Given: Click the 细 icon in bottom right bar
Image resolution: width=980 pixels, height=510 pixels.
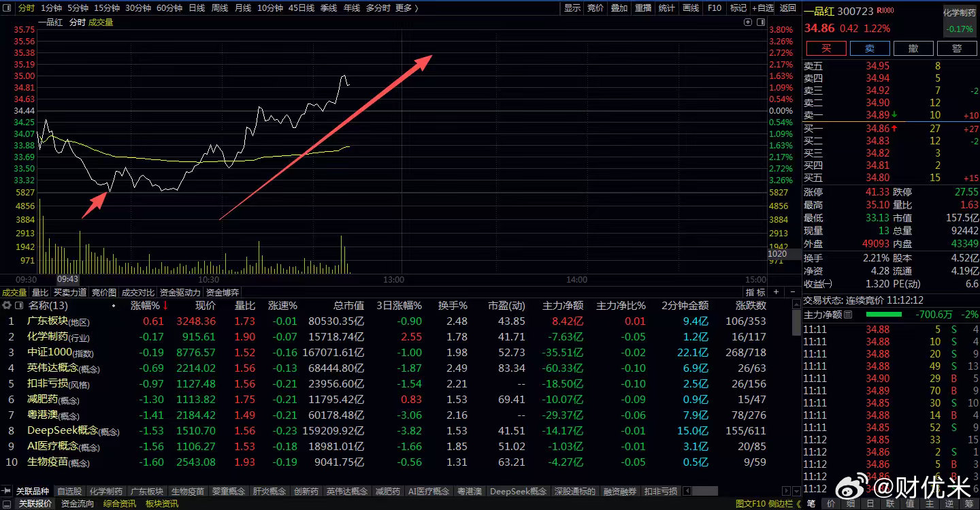Looking at the screenshot, I should click(851, 503).
